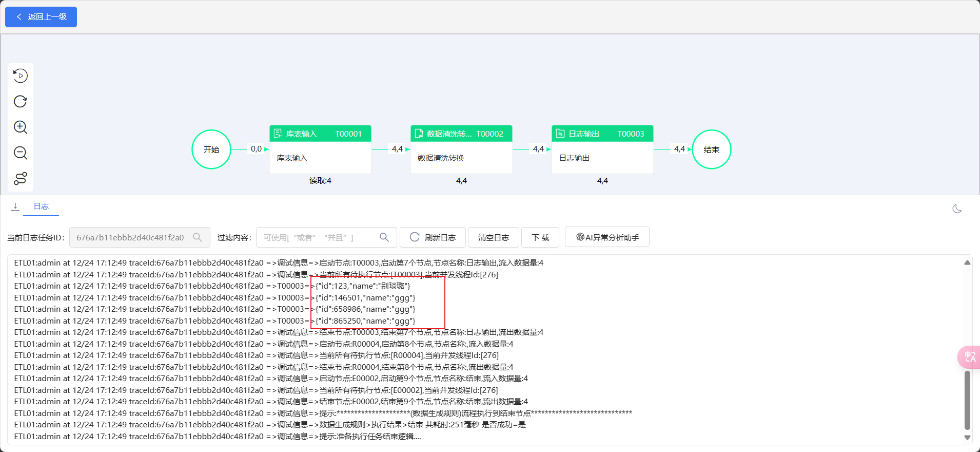
Task: Click the refresh canvas icon
Action: (x=21, y=102)
